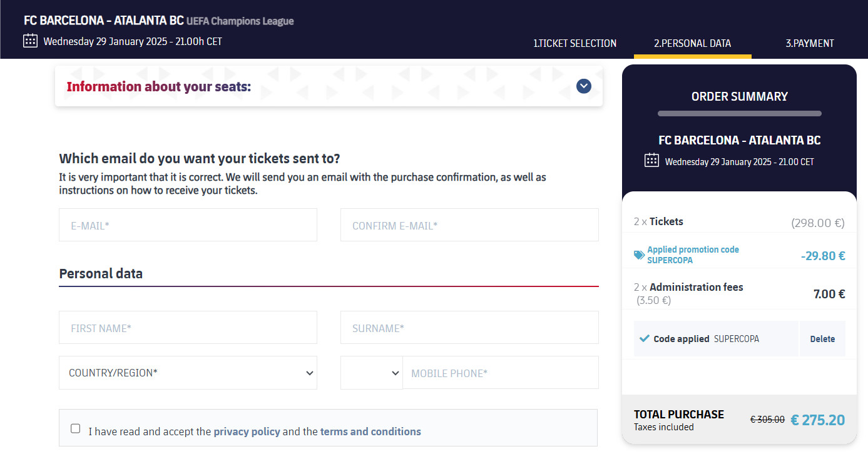Open the privacy policy link
The height and width of the screenshot is (454, 868).
247,431
